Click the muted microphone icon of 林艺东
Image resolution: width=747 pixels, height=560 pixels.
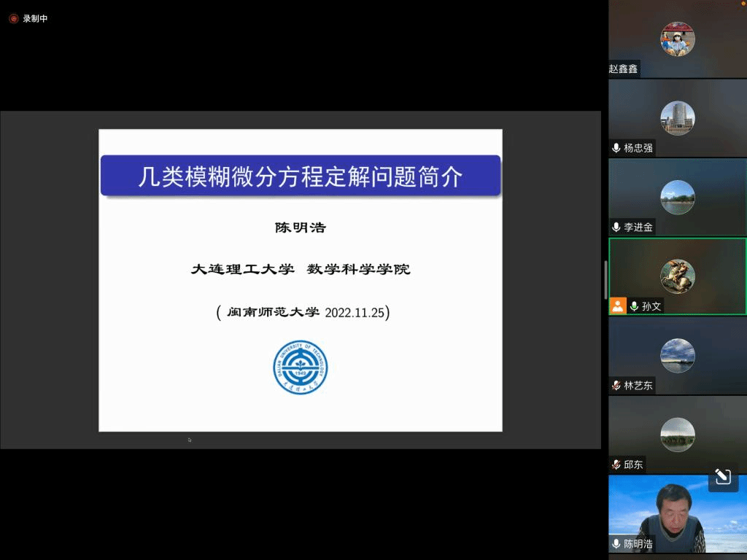point(616,386)
